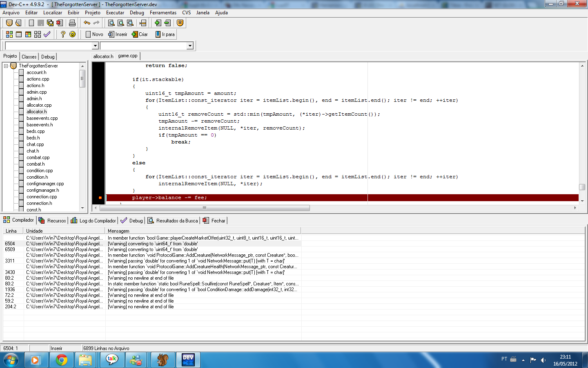
Task: Select configmanager.cpp in project tree
Action: (x=45, y=184)
